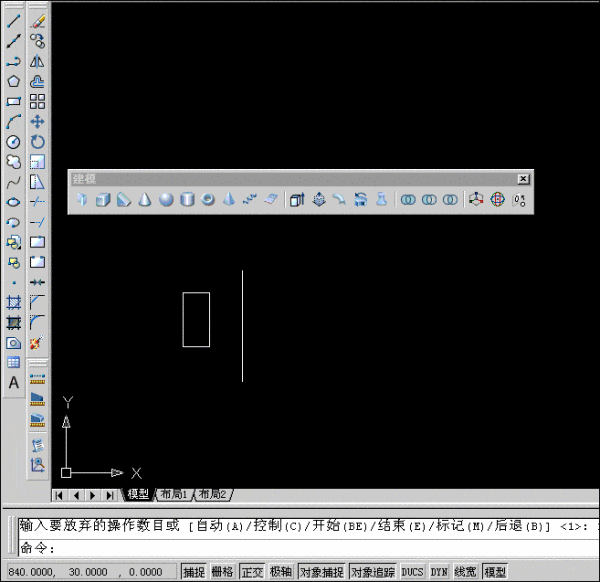Toggle 正交 (Ortho) mode
This screenshot has height=582, width=600.
(x=252, y=572)
